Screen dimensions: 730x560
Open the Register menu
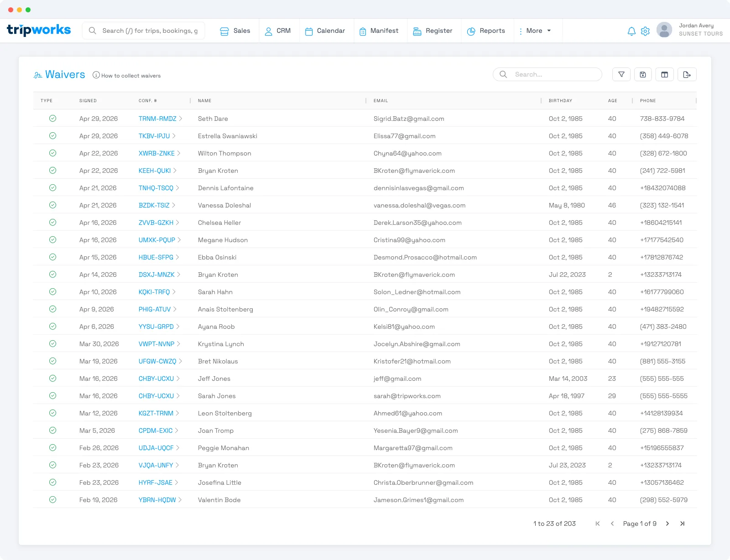[433, 31]
